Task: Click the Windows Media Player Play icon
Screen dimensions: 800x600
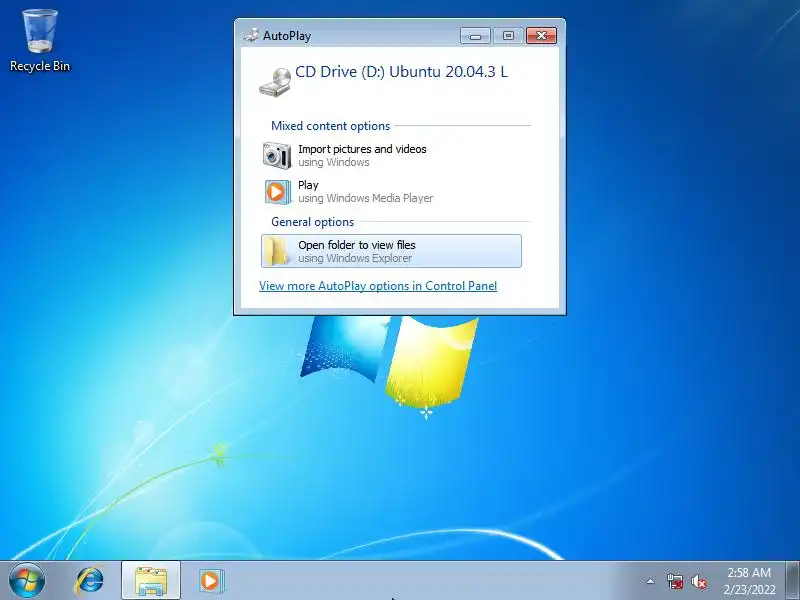Action: click(x=277, y=192)
